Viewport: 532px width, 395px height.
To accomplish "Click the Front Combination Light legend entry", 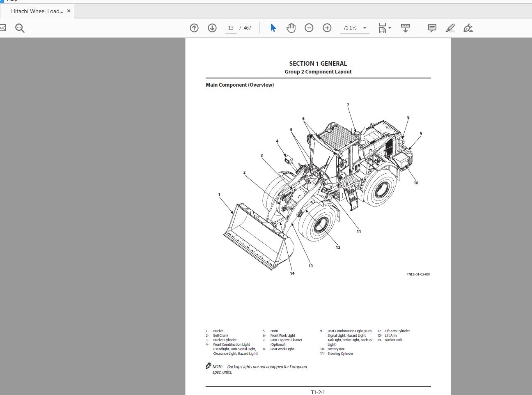I will [232, 349].
